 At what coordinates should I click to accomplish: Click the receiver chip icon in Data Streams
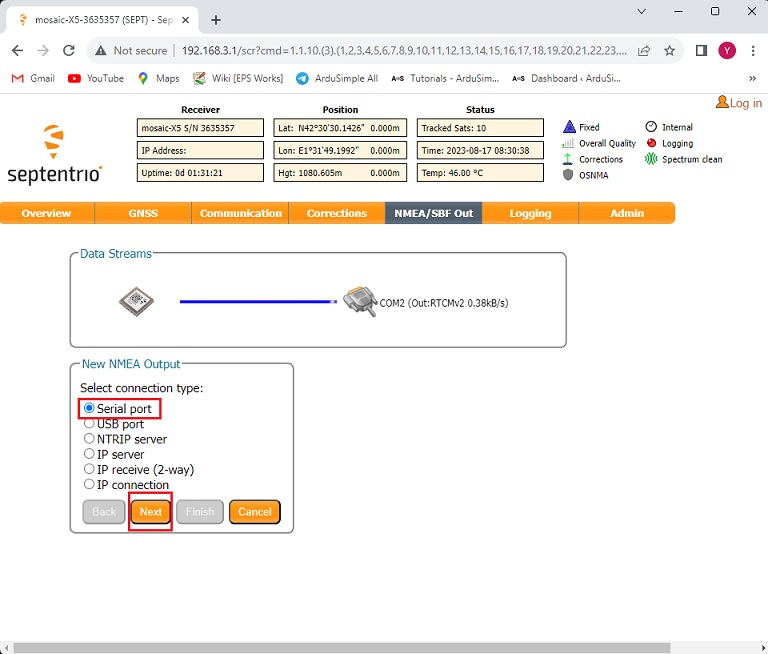click(136, 301)
